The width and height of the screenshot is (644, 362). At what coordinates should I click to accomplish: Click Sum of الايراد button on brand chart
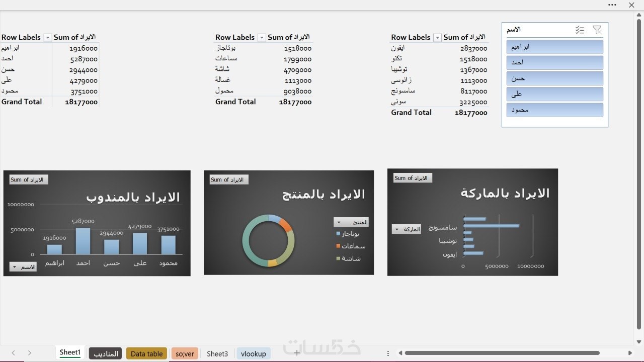point(413,178)
